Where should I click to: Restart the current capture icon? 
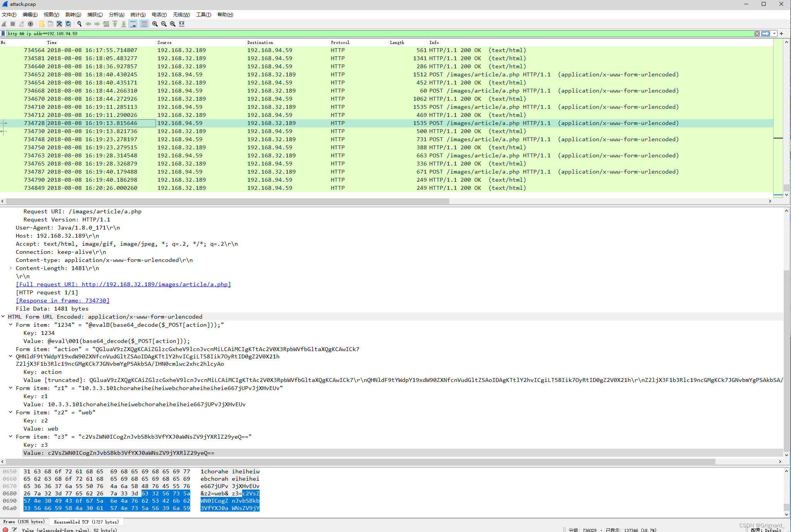(22, 24)
